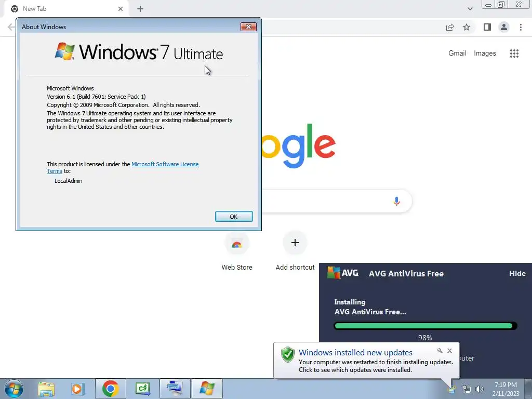Screen dimensions: 532x399
Task: Bookmark this tab with star icon
Action: (x=467, y=27)
